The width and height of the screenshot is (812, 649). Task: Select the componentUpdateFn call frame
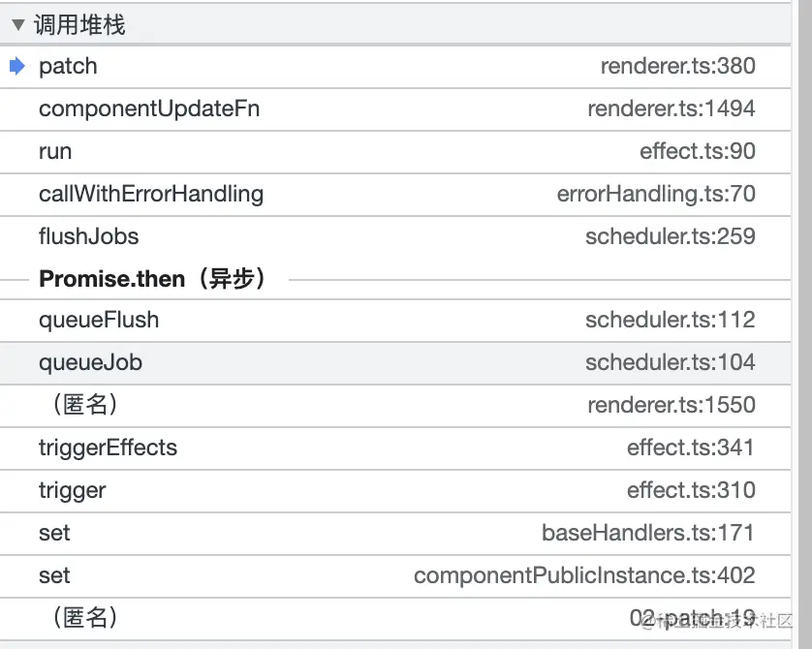pyautogui.click(x=149, y=109)
